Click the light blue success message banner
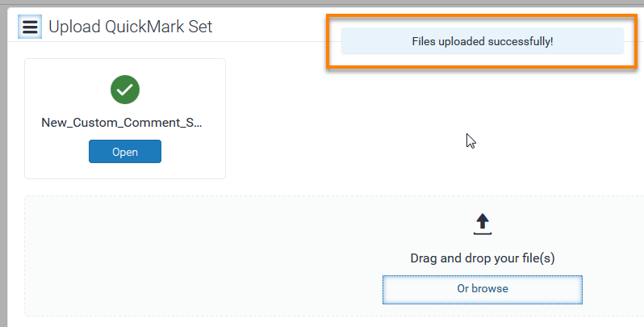This screenshot has width=644, height=327. [x=482, y=41]
